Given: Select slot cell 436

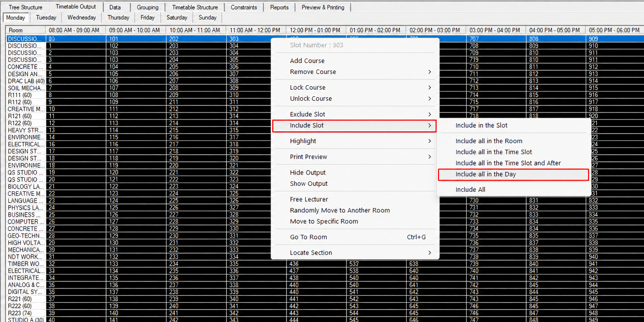Looking at the screenshot, I should (316, 264).
